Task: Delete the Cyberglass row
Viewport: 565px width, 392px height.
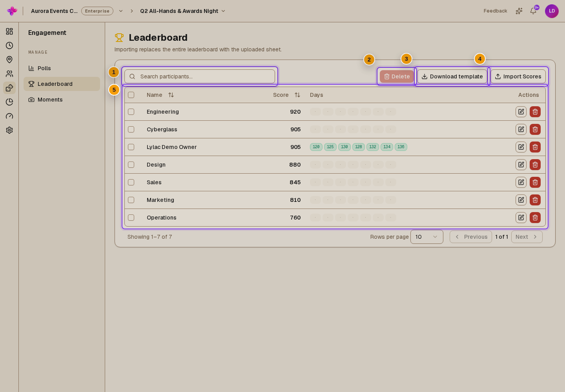Action: coord(535,129)
